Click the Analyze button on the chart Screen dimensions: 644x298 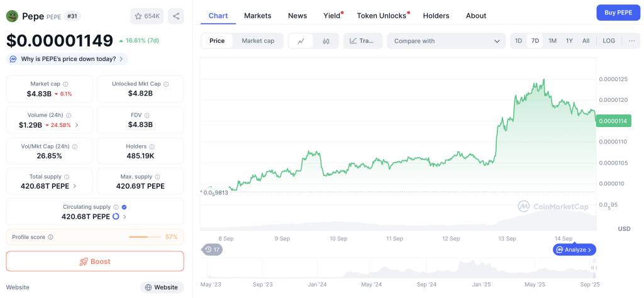pos(574,250)
